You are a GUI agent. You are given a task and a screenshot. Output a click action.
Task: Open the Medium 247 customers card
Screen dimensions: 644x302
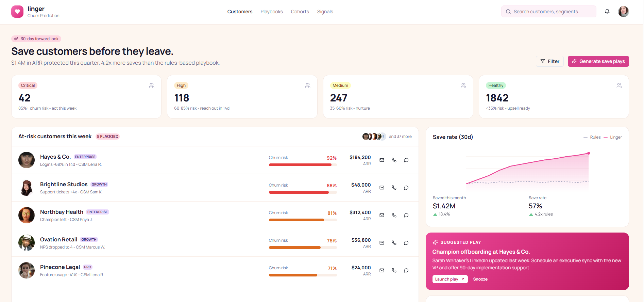[x=398, y=97]
